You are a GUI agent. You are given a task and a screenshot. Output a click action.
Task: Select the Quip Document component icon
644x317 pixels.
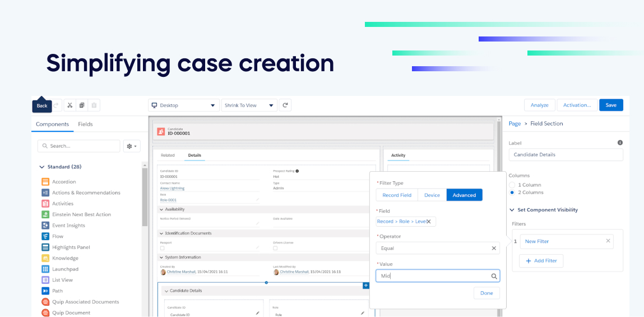45,313
